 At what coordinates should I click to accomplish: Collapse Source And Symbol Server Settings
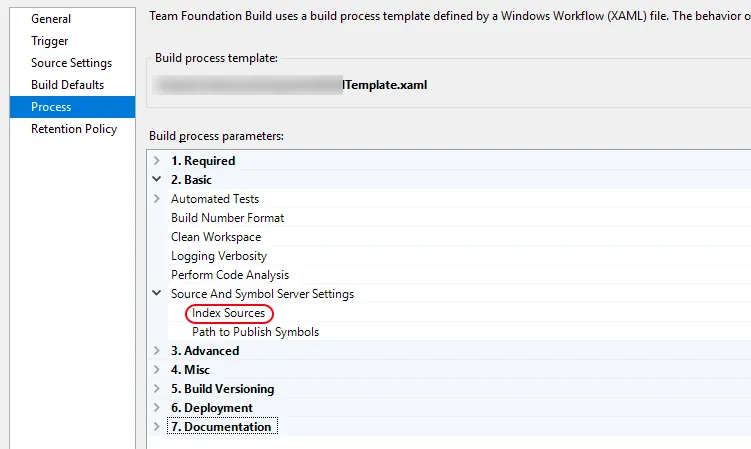pyautogui.click(x=157, y=294)
